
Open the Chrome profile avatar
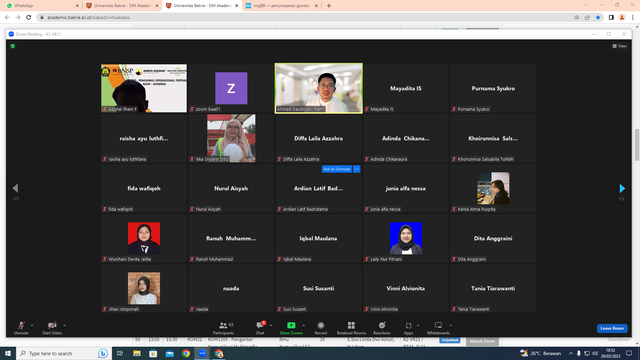[x=622, y=18]
